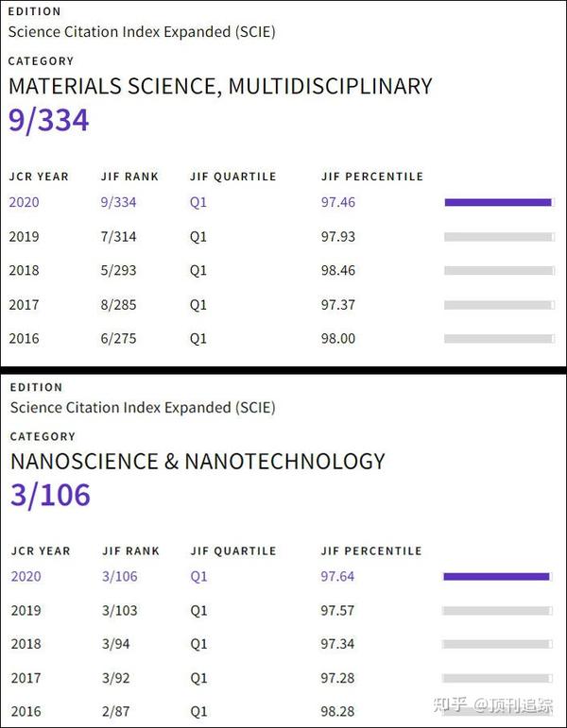The width and height of the screenshot is (567, 728).
Task: Click the 7/314 rank in the 2019 row
Action: [x=118, y=236]
